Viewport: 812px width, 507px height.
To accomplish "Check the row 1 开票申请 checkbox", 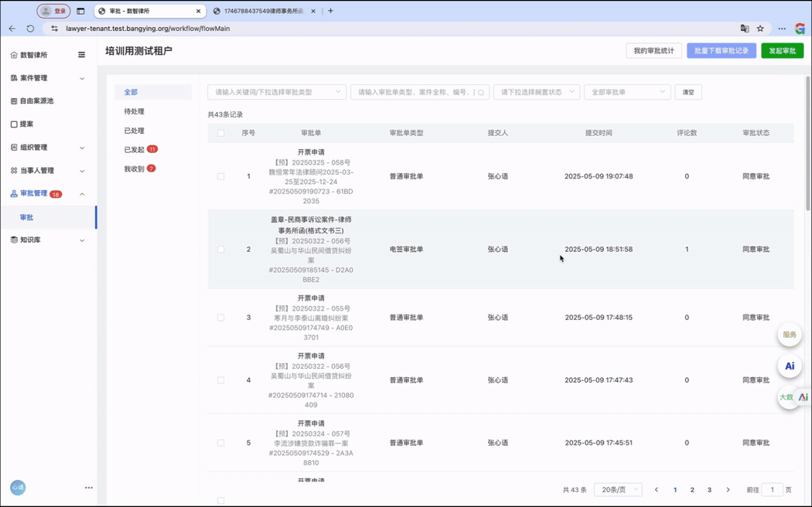I will pyautogui.click(x=220, y=176).
